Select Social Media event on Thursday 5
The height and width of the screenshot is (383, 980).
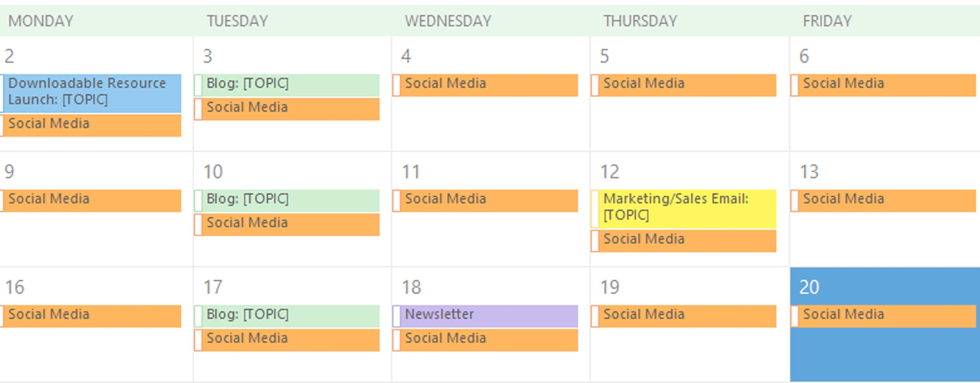(684, 85)
